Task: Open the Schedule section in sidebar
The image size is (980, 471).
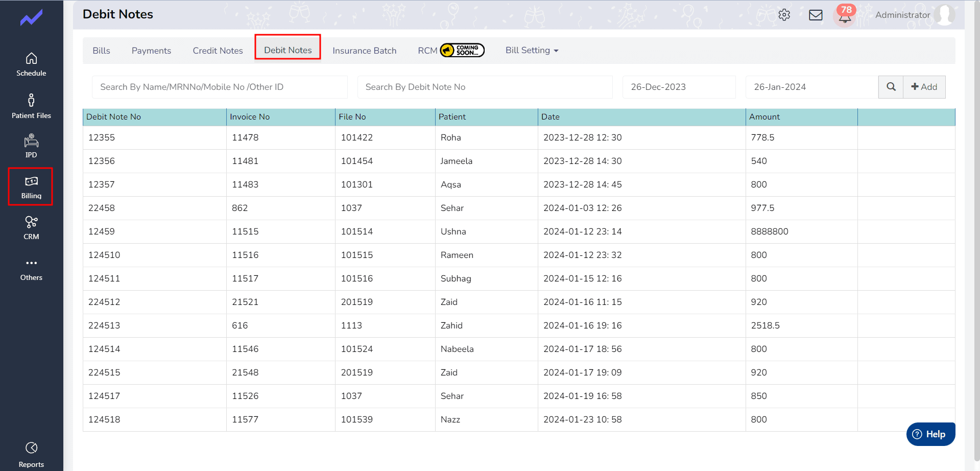Action: point(31,65)
